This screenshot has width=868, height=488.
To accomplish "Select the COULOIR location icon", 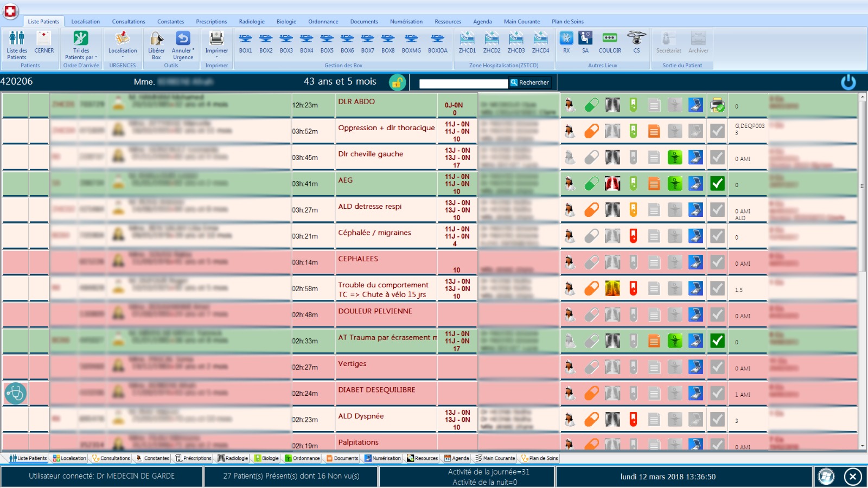I will pyautogui.click(x=610, y=43).
